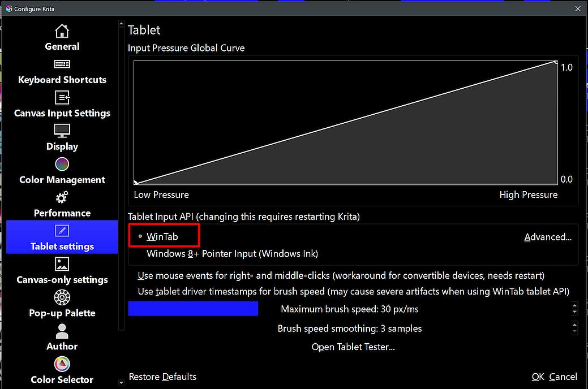Switch to Display label

[x=62, y=146]
